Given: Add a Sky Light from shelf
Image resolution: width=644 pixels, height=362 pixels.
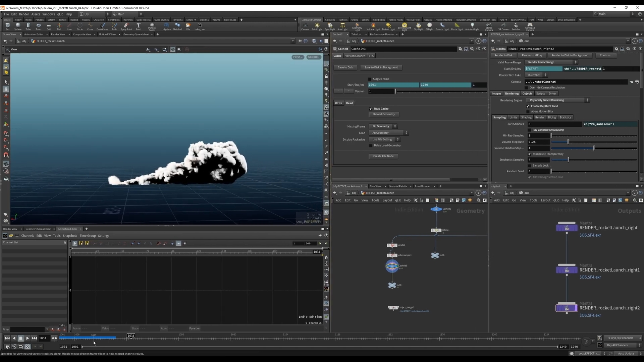Looking at the screenshot, I should 418,26.
